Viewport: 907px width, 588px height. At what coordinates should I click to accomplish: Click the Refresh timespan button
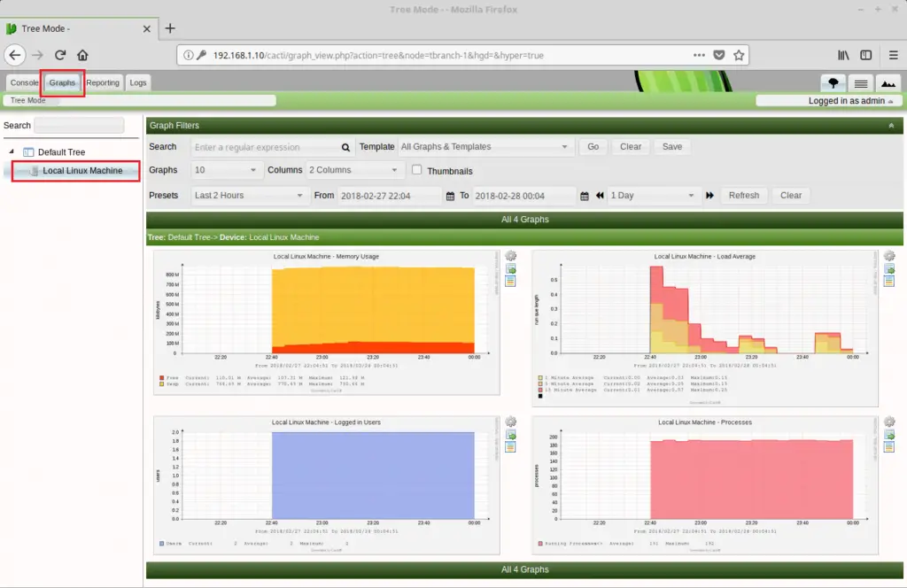744,196
